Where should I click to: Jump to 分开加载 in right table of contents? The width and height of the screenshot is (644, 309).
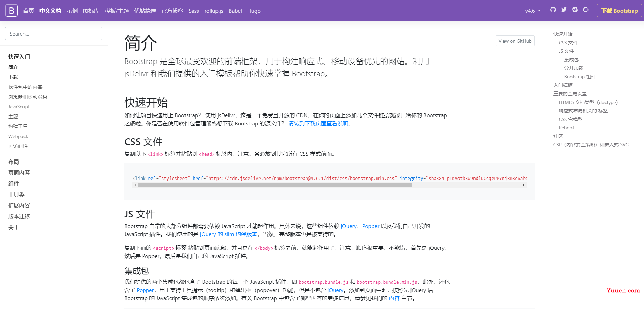574,68
